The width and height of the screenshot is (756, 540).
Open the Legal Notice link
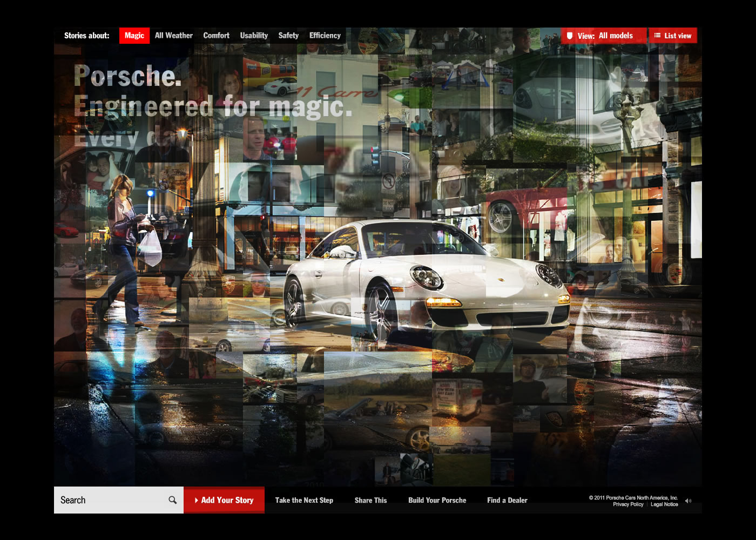coord(664,504)
